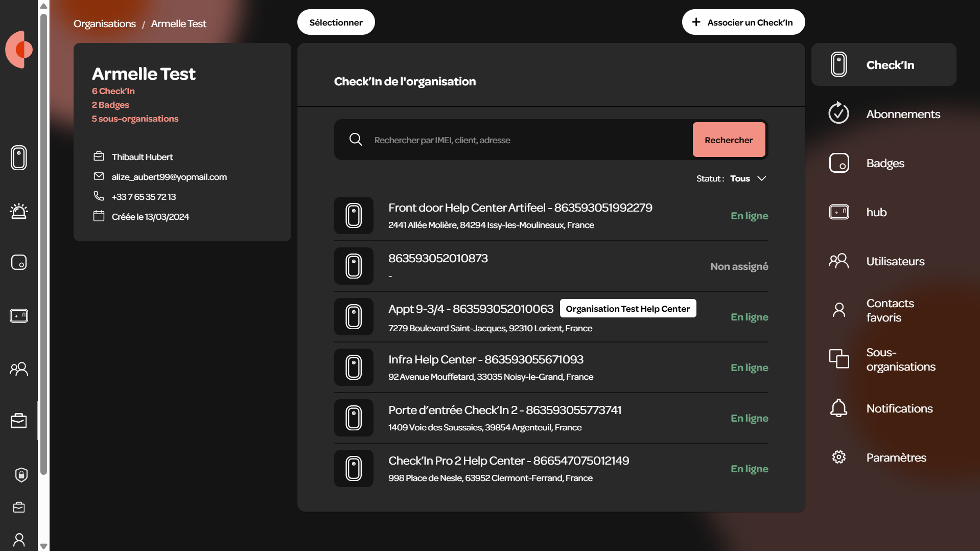
Task: Open the badge icon in the left sidebar
Action: click(19, 262)
